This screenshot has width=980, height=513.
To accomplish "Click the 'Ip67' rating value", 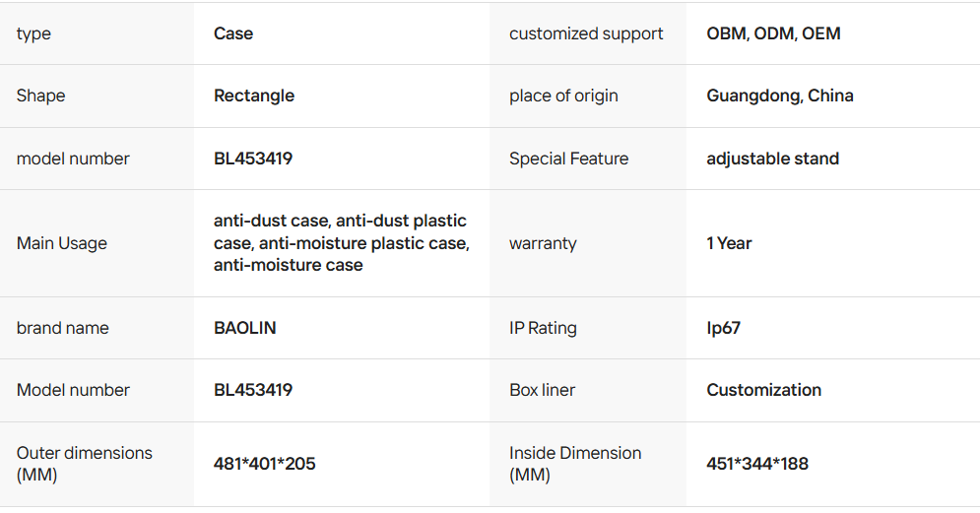I will pyautogui.click(x=723, y=328).
